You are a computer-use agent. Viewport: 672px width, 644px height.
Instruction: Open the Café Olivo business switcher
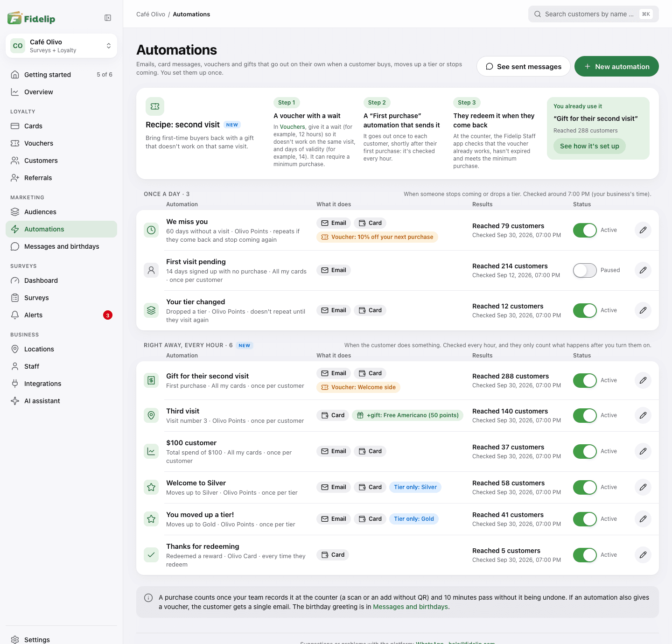(x=61, y=46)
